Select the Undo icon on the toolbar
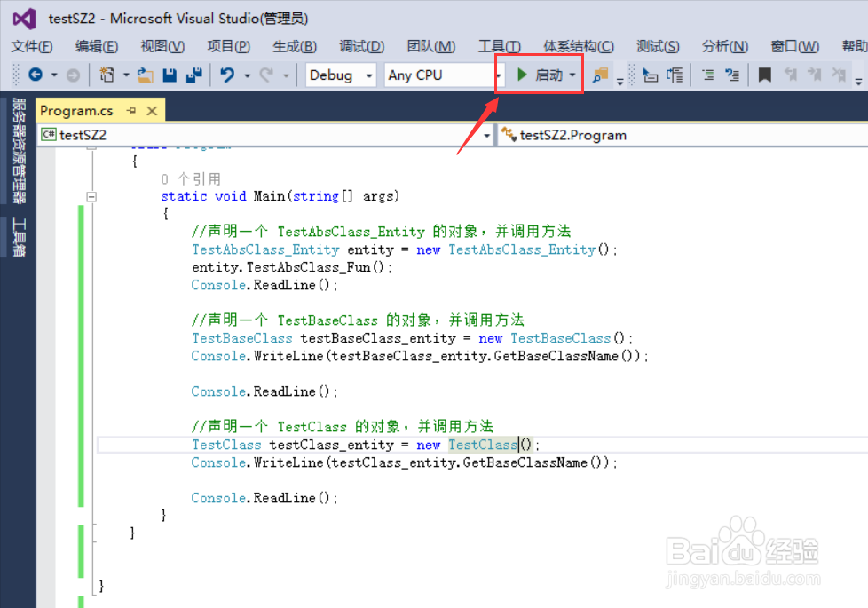 [x=229, y=75]
